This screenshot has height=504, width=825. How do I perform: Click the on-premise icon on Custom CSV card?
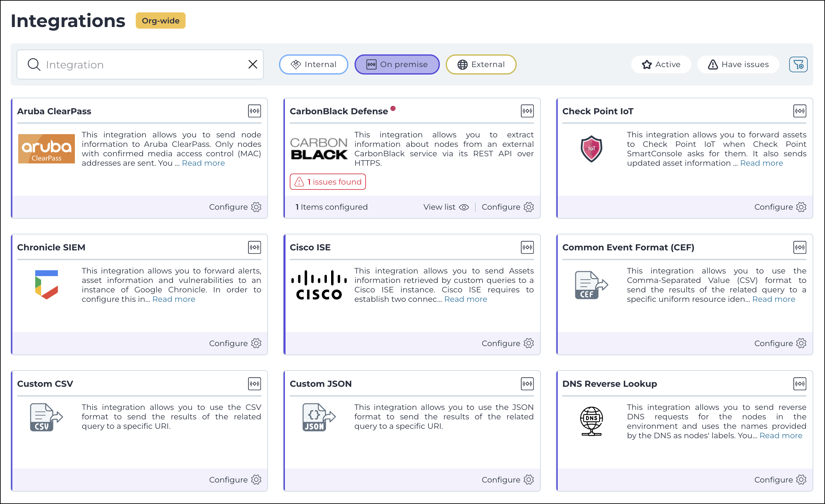255,384
